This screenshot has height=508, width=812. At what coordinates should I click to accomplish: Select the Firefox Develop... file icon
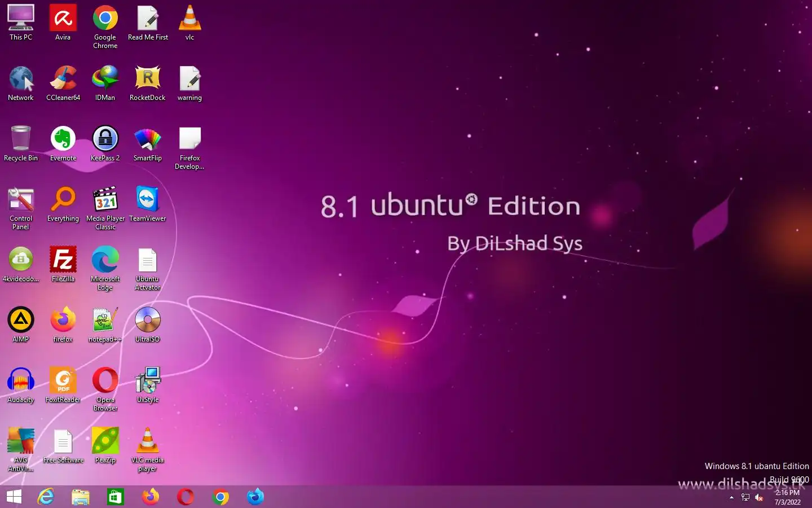pos(190,148)
